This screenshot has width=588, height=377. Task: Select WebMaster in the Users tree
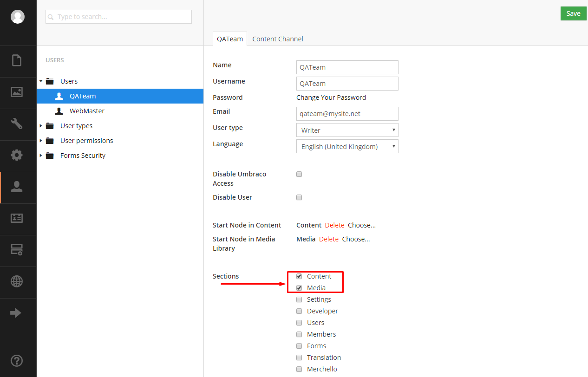click(87, 111)
